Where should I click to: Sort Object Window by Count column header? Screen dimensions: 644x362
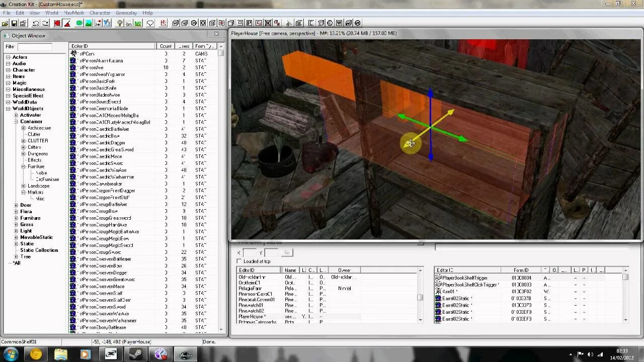166,46
